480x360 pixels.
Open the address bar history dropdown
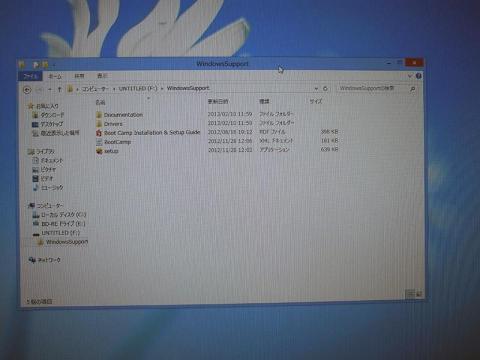(x=316, y=89)
